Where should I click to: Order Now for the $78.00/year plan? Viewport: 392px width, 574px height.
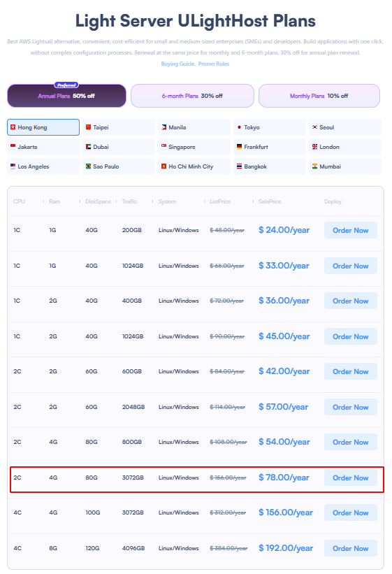pyautogui.click(x=350, y=478)
